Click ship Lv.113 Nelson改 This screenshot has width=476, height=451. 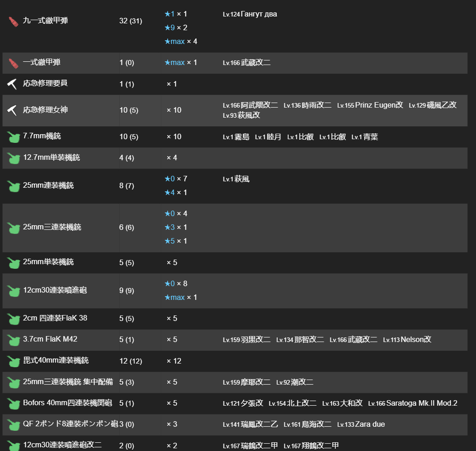pos(407,340)
